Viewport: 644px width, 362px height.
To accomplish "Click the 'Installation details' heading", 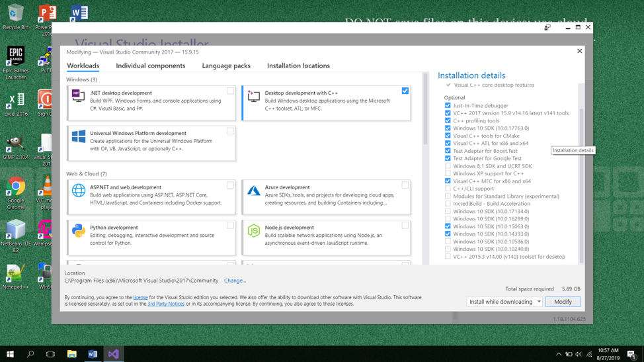I will (471, 75).
